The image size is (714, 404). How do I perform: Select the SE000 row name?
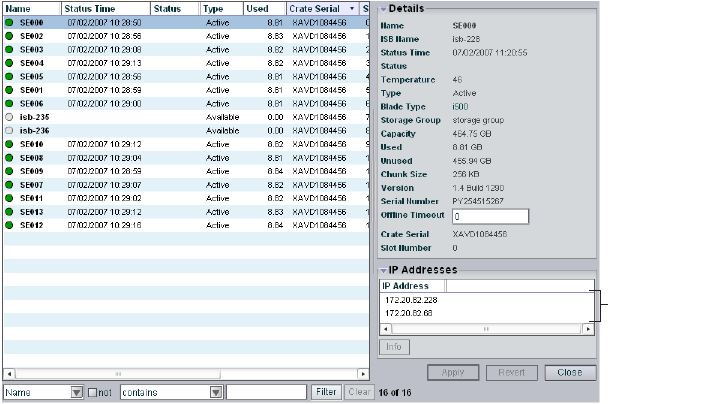click(x=32, y=22)
